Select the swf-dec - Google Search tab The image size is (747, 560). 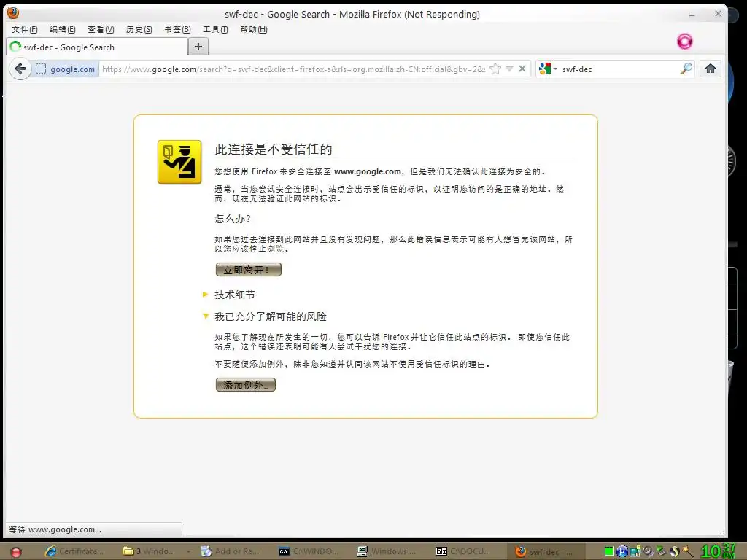click(97, 47)
